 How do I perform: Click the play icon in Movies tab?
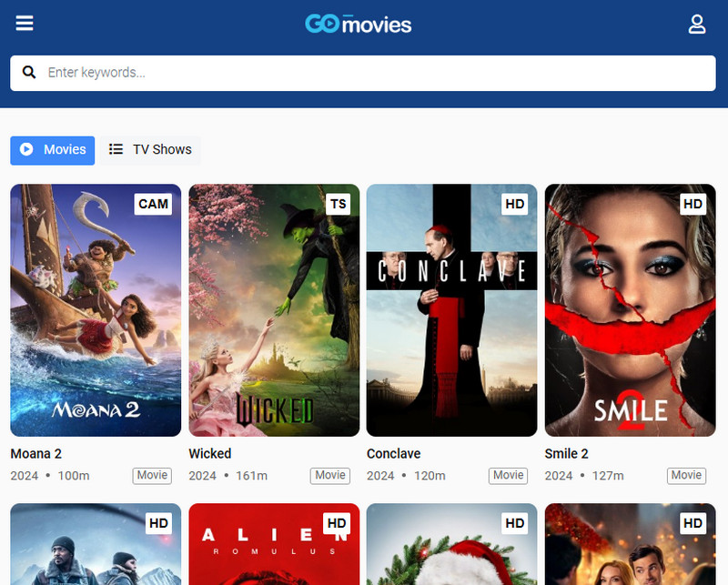[x=26, y=149]
